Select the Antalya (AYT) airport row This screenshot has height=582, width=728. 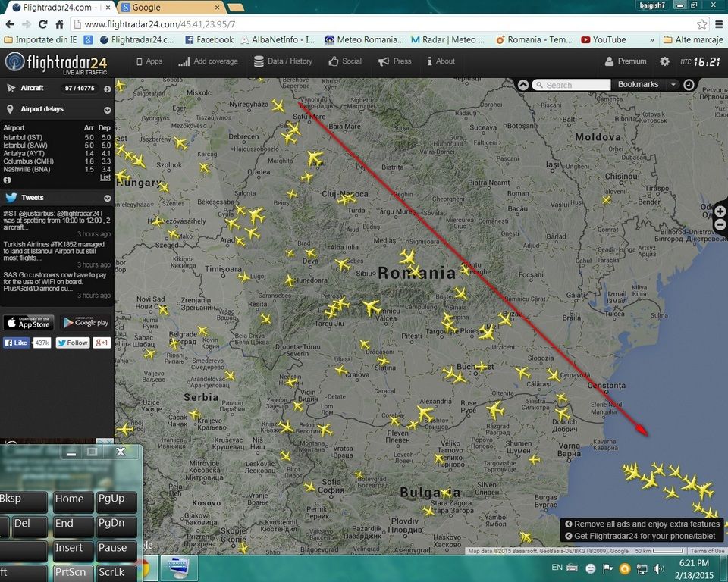[x=57, y=154]
